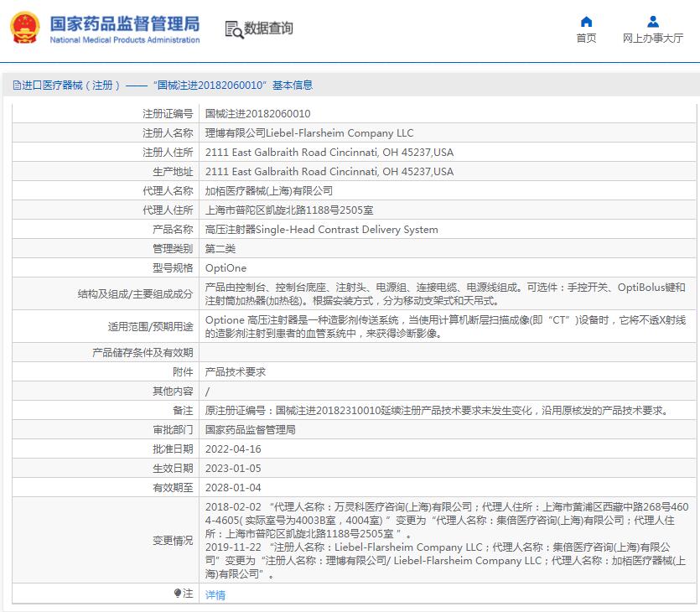
Task: Select 加栢医疗器械(上海)有限公司 agent name
Action: point(269,190)
